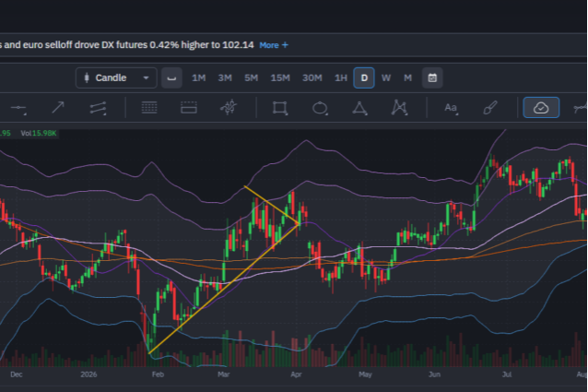Image resolution: width=588 pixels, height=392 pixels.
Task: Select the 30M timeframe
Action: (x=312, y=78)
